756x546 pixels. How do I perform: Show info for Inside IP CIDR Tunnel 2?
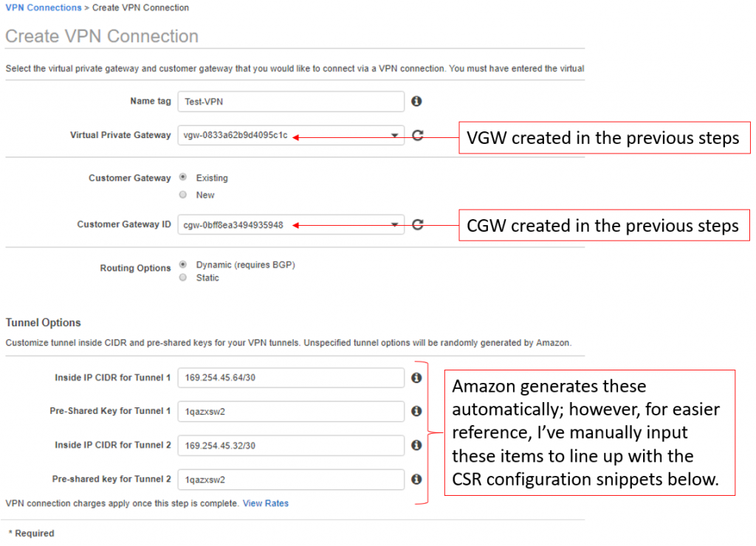416,445
